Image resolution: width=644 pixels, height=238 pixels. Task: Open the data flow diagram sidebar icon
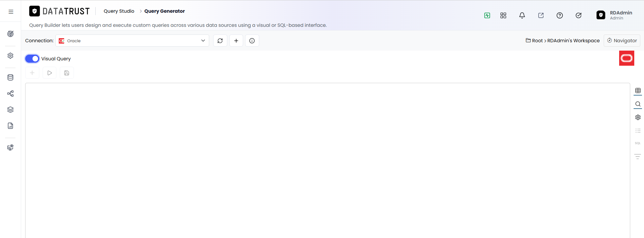[10, 94]
